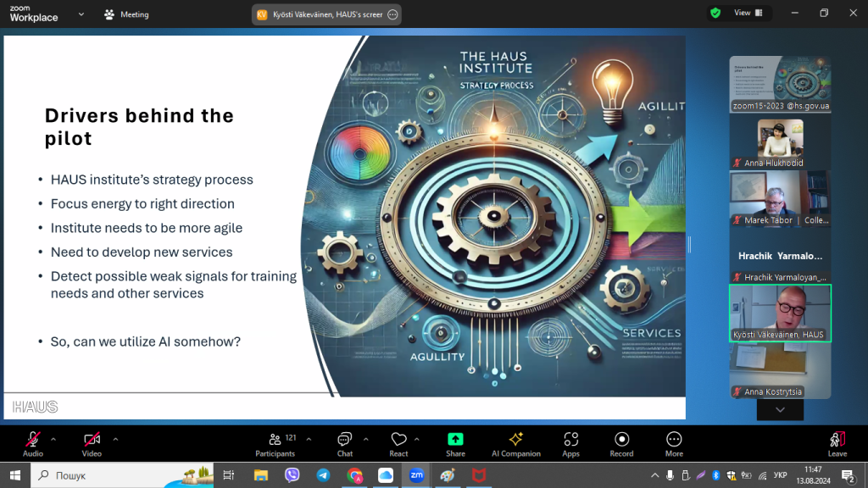Select the Meeting tab in top bar
Image resolution: width=868 pixels, height=488 pixels.
(125, 14)
